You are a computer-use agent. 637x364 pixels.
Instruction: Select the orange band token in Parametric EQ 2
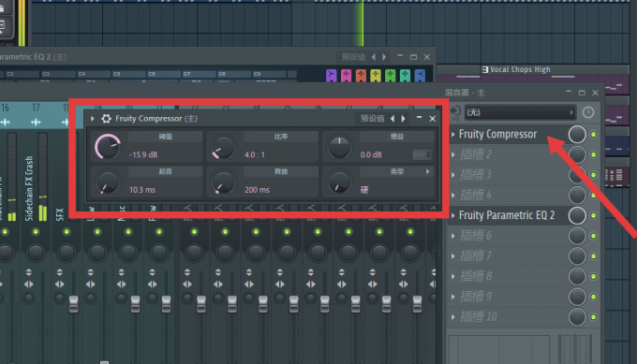(x=361, y=76)
